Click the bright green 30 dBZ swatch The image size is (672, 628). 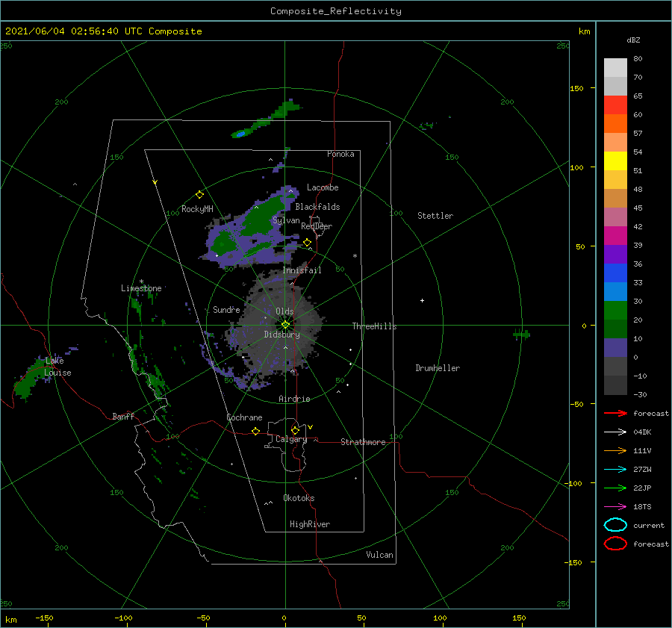[615, 310]
